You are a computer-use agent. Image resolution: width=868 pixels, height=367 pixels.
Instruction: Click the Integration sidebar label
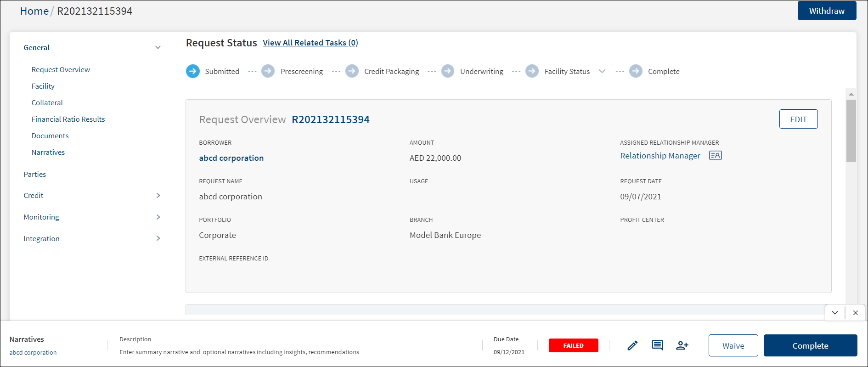tap(42, 239)
